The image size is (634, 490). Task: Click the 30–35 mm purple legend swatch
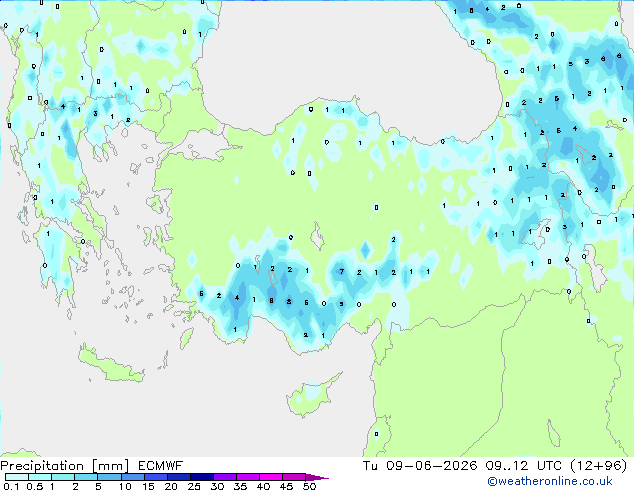click(x=225, y=477)
